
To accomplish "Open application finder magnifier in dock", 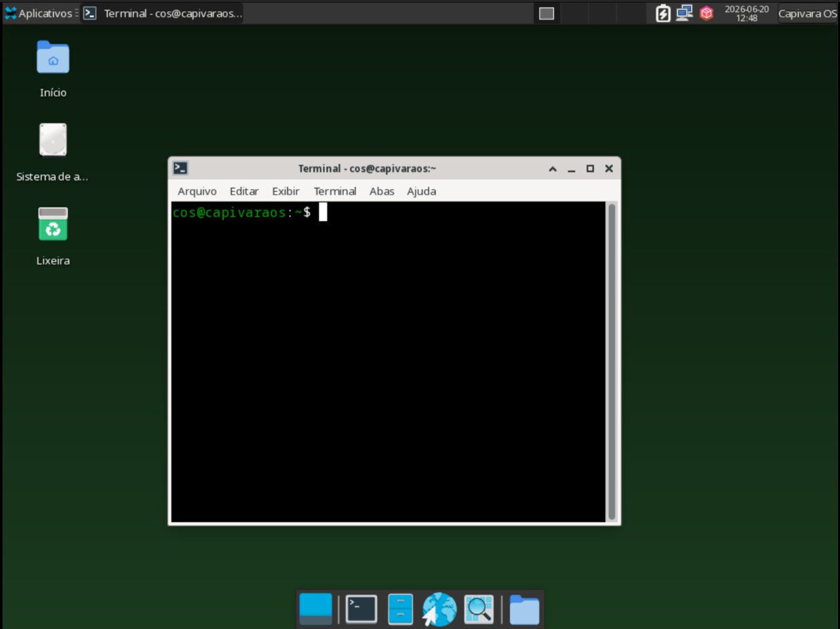I will pos(479,609).
